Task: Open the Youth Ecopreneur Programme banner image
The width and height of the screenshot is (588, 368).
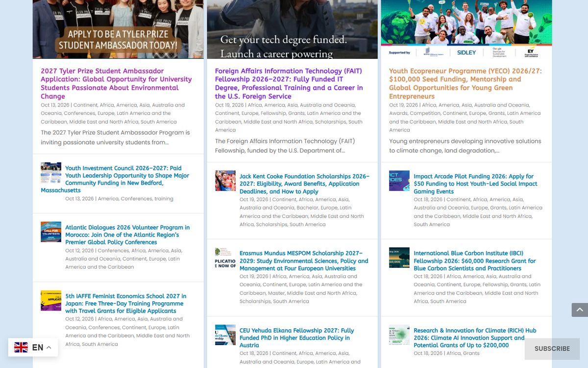Action: pyautogui.click(x=466, y=29)
